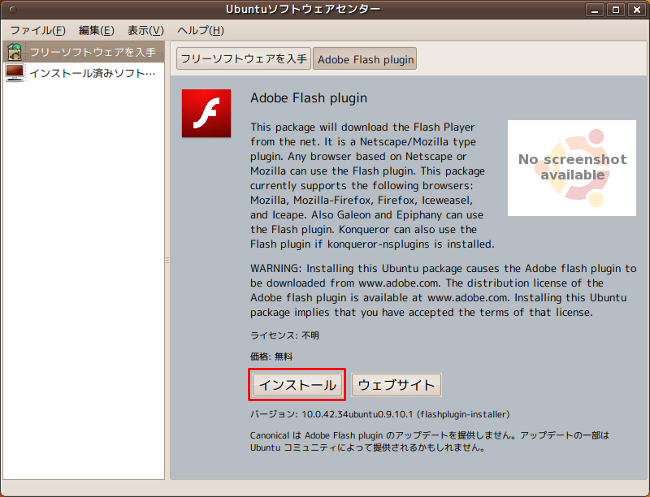Screen dimensions: 650x497
Task: Click the sidebar pane divider handle
Action: pos(167,260)
